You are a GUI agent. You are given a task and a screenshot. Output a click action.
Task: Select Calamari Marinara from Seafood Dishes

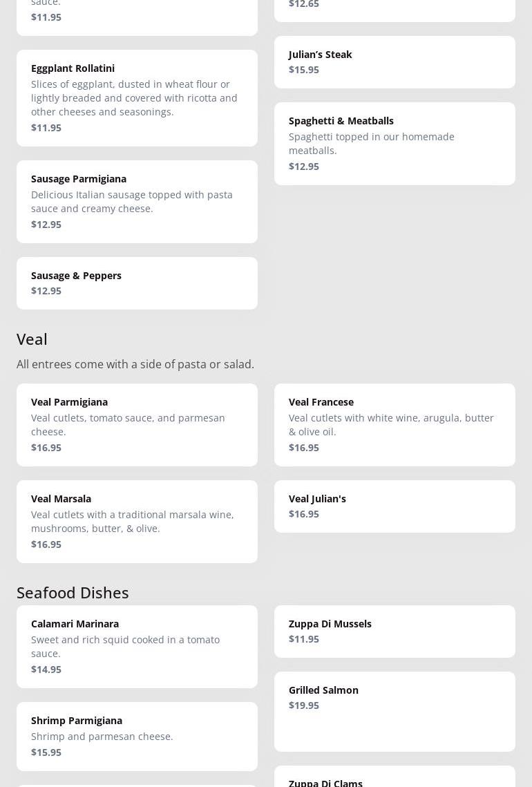[137, 646]
